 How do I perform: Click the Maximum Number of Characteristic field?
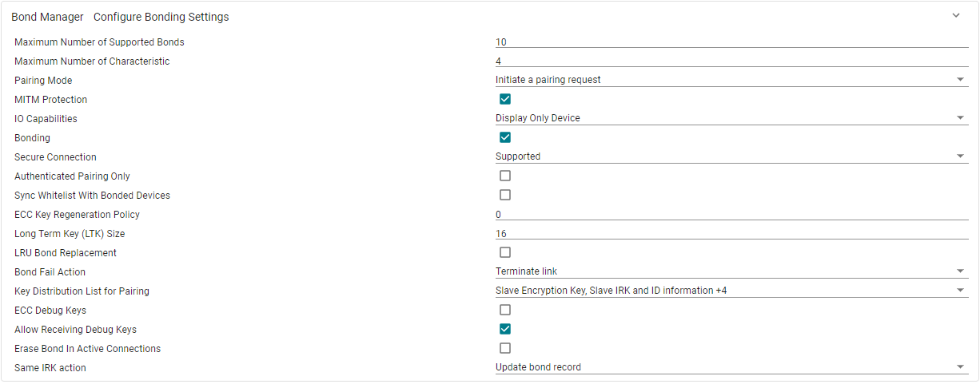[x=731, y=61]
